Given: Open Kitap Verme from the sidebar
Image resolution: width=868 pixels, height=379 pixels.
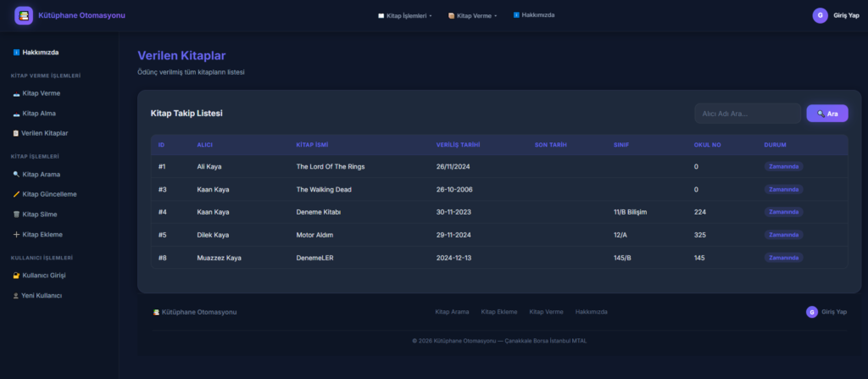Looking at the screenshot, I should point(41,93).
